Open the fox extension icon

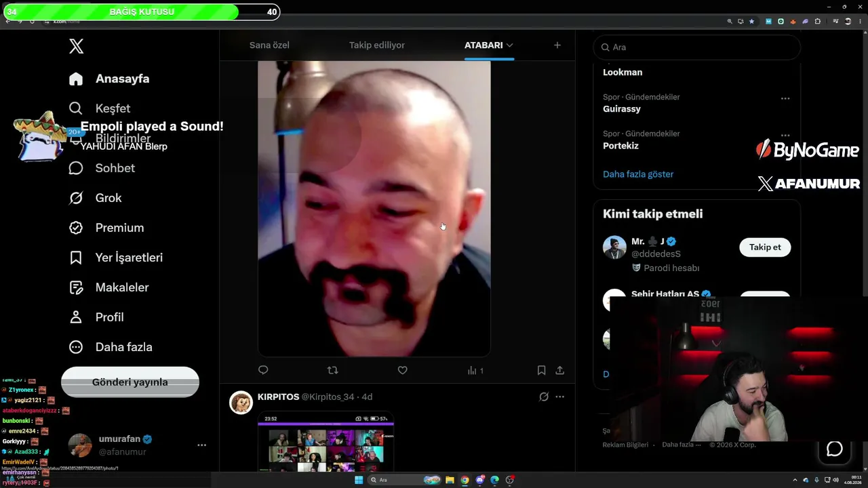[x=793, y=22]
